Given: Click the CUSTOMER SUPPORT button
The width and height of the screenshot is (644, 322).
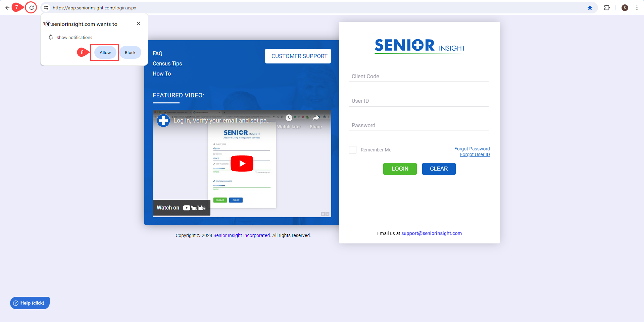Looking at the screenshot, I should (298, 56).
